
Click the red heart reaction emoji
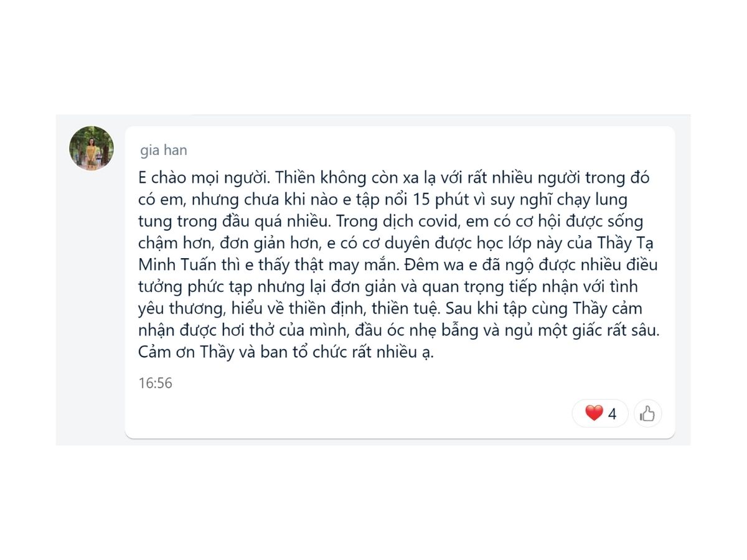(594, 413)
